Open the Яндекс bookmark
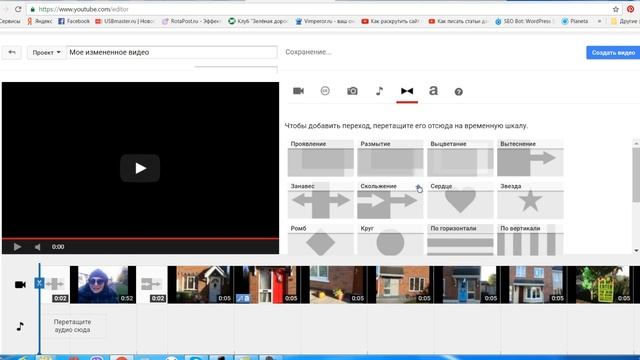This screenshot has width=640, height=360. point(40,21)
